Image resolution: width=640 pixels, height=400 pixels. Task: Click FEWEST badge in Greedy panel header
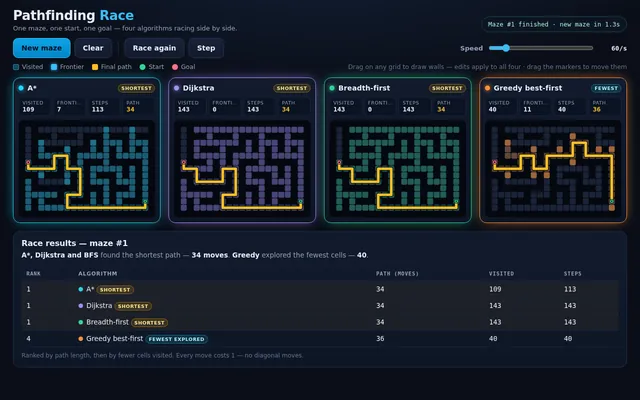606,88
